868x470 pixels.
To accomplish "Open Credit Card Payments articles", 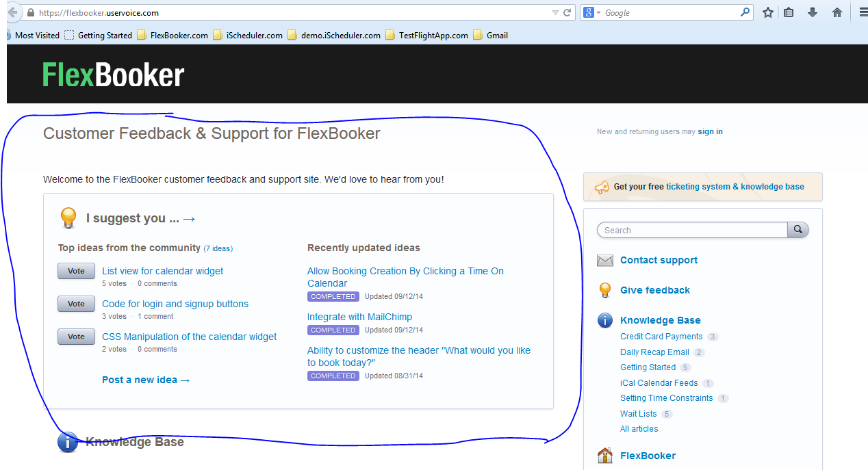I will [661, 337].
